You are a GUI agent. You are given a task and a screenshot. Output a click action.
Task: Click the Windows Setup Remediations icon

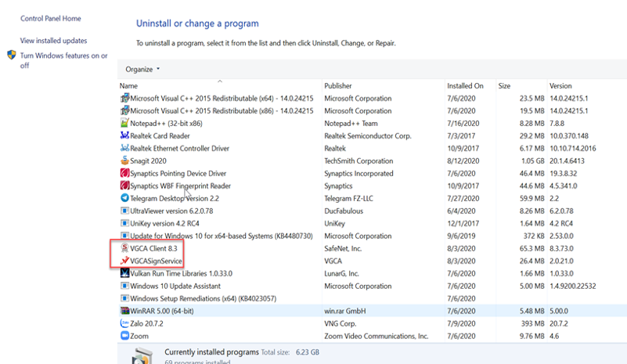pyautogui.click(x=124, y=298)
